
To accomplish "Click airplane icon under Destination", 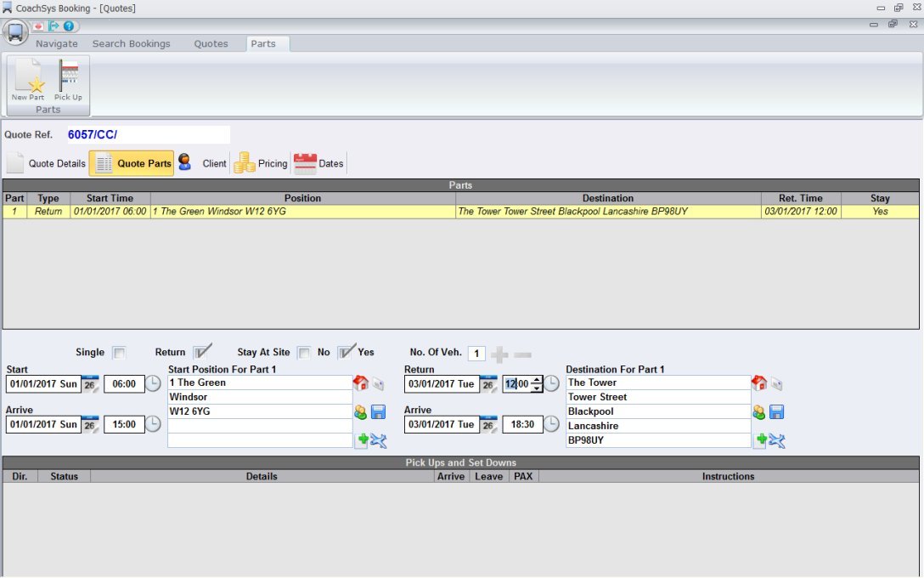I will (x=777, y=440).
